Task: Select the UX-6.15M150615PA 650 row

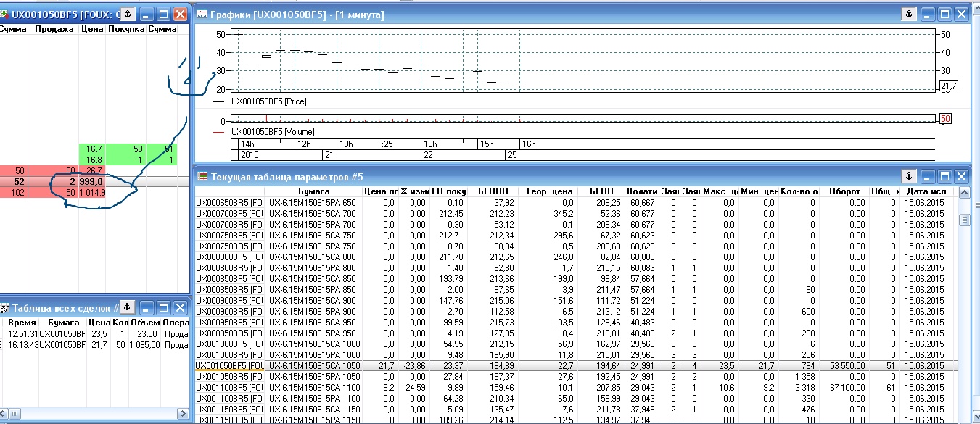Action: (575, 203)
